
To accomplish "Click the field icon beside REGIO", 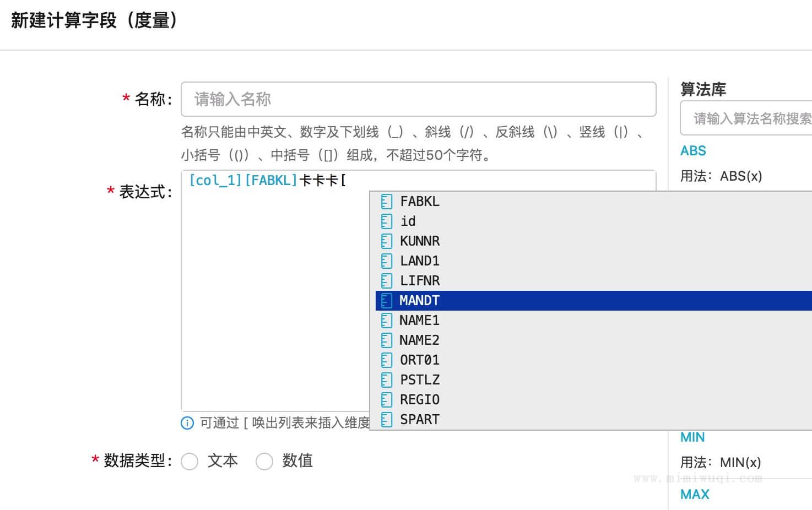I will 387,400.
